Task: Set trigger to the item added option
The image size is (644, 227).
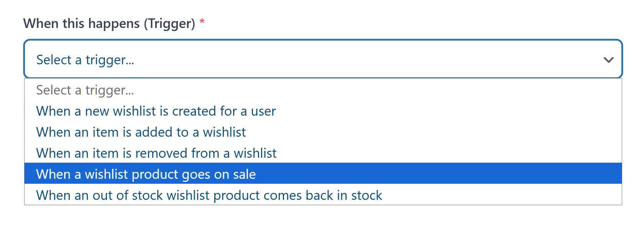Action: (141, 132)
